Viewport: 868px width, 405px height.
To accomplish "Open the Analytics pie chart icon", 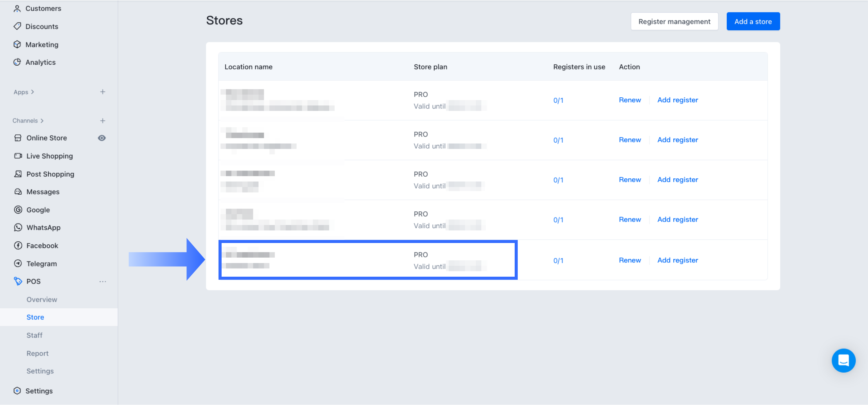I will pos(17,62).
